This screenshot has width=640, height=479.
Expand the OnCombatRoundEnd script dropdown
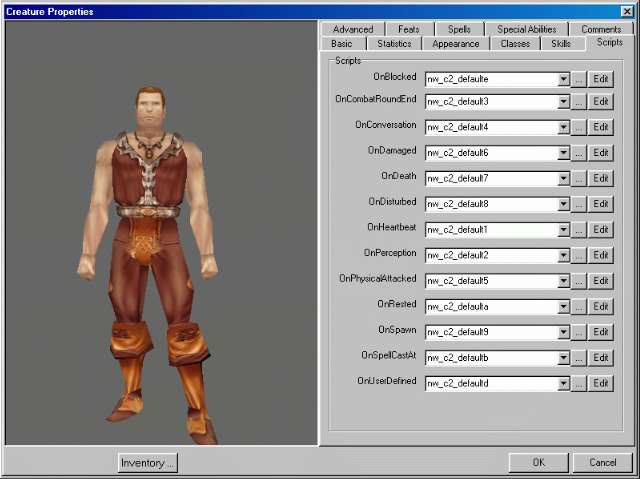563,102
